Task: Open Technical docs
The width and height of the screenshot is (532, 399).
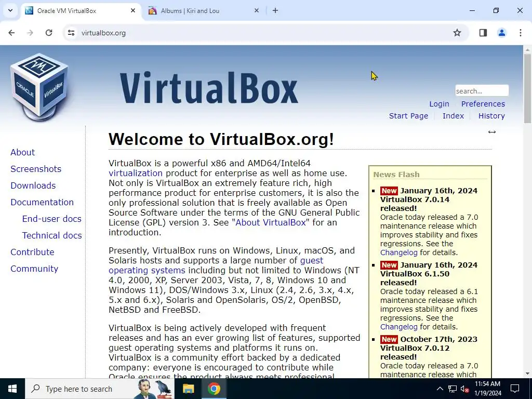Action: coord(52,235)
